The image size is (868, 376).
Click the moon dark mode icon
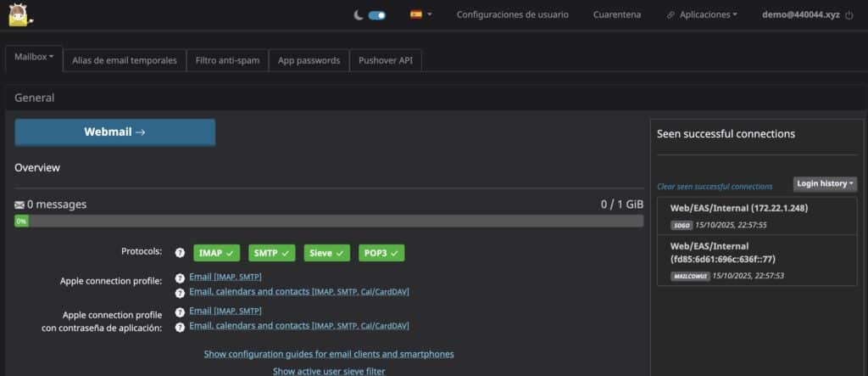click(x=358, y=14)
